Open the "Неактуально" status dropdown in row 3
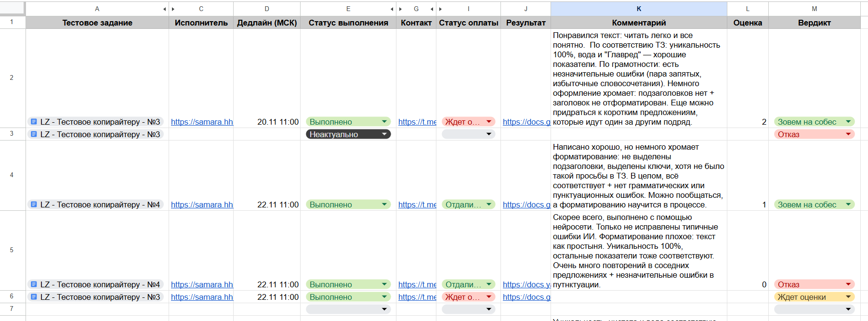This screenshot has width=868, height=321. pos(384,134)
